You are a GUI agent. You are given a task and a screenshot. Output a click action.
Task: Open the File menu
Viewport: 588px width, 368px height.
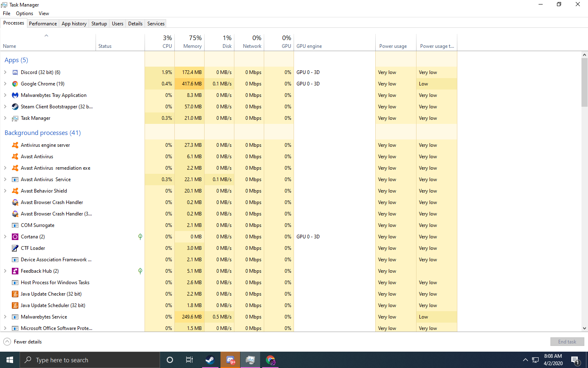[7, 13]
